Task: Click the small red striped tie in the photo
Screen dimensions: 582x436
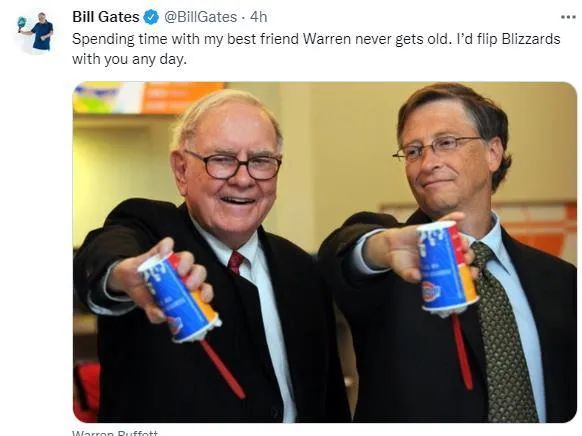Action: (235, 262)
